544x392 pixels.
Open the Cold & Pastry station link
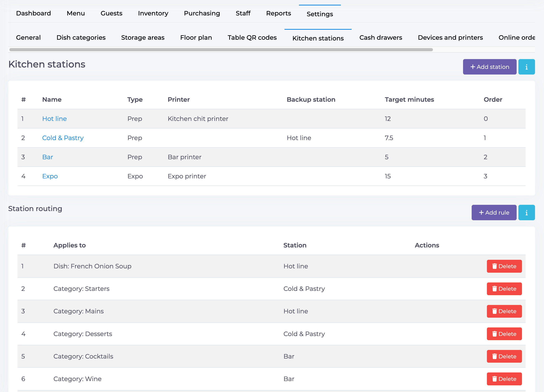click(x=63, y=138)
